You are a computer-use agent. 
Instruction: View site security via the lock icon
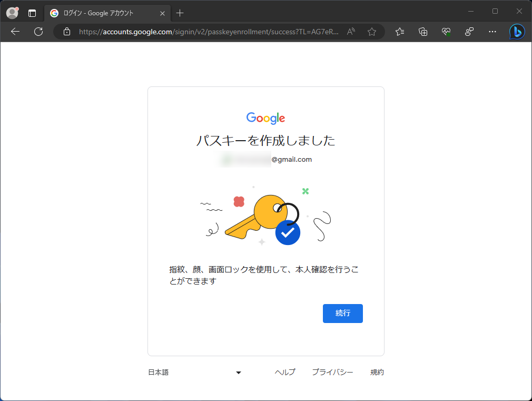coord(66,32)
